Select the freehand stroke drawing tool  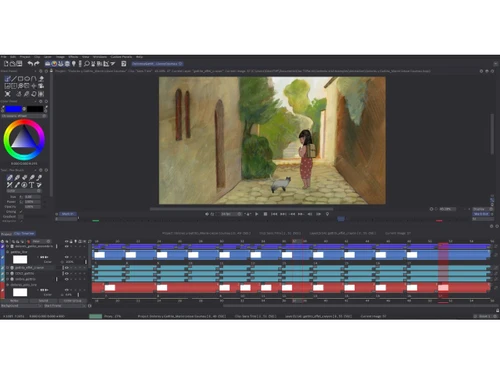(8, 79)
